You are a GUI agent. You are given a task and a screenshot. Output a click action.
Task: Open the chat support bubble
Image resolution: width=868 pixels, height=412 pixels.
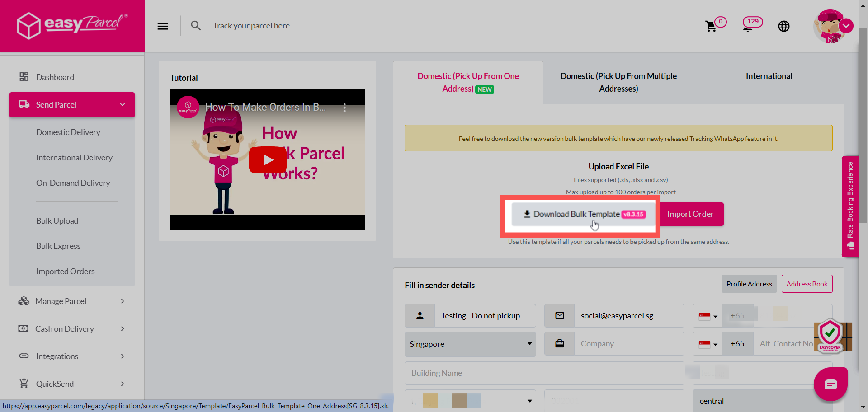coord(830,384)
